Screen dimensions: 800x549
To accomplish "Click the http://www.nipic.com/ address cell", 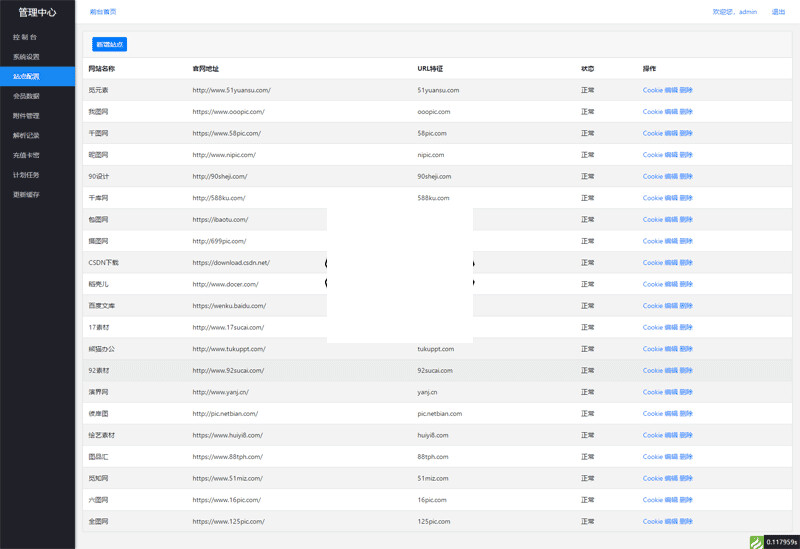I will (224, 155).
